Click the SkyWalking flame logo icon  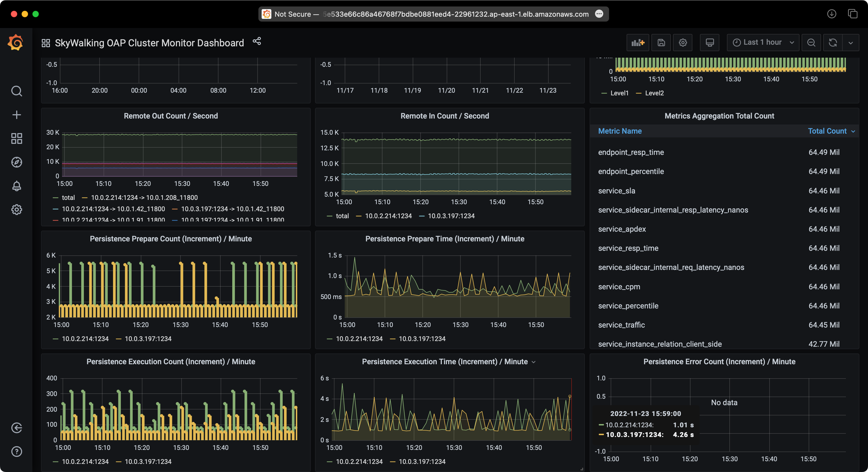[x=16, y=43]
